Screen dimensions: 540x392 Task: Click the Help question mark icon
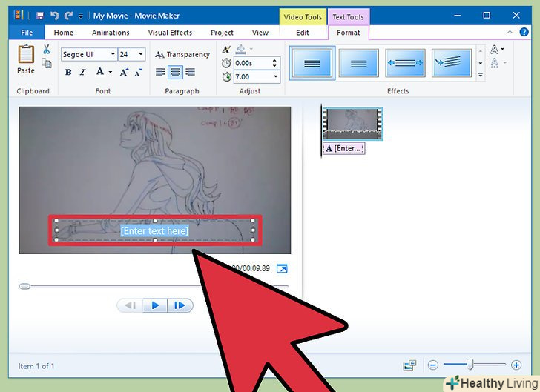[524, 33]
